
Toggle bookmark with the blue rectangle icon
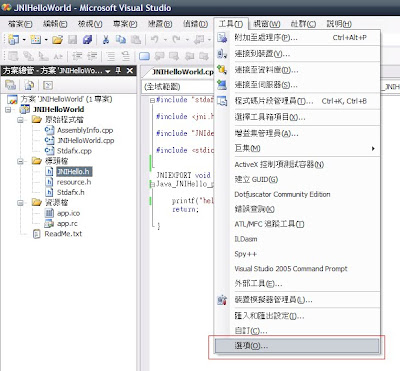(x=144, y=56)
